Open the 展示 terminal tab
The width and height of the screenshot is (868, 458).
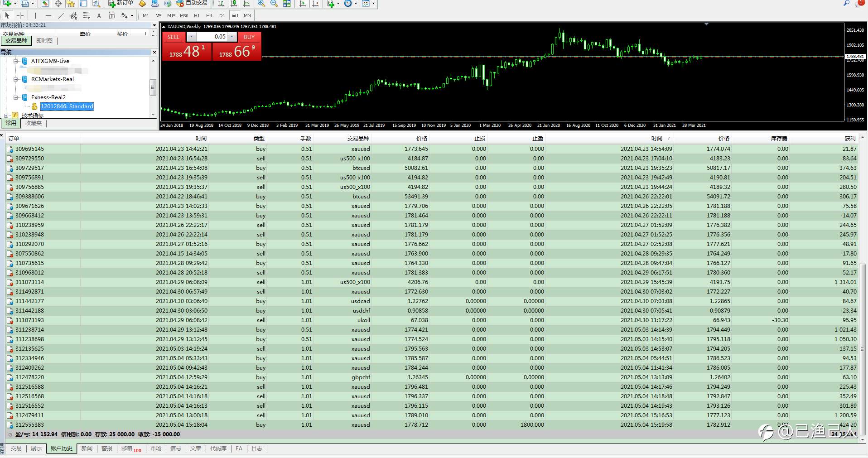[x=36, y=448]
